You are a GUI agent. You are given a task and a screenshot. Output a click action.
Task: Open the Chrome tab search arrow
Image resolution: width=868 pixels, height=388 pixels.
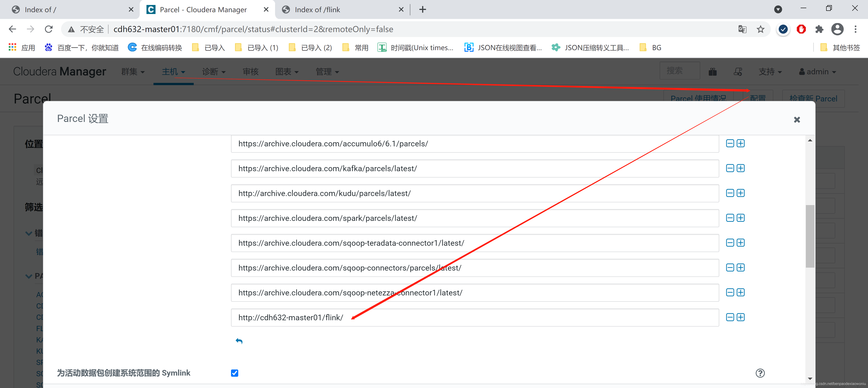pyautogui.click(x=778, y=9)
